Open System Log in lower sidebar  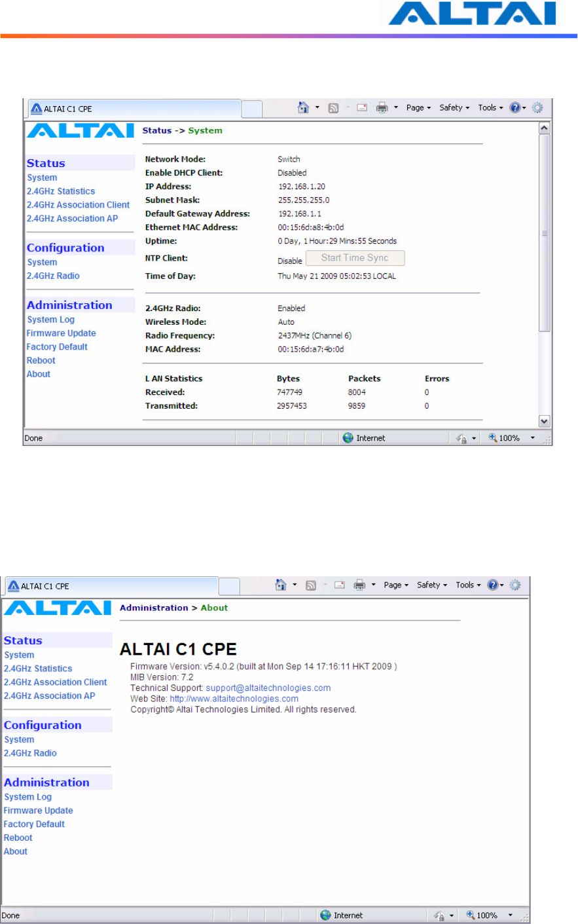pyautogui.click(x=28, y=797)
